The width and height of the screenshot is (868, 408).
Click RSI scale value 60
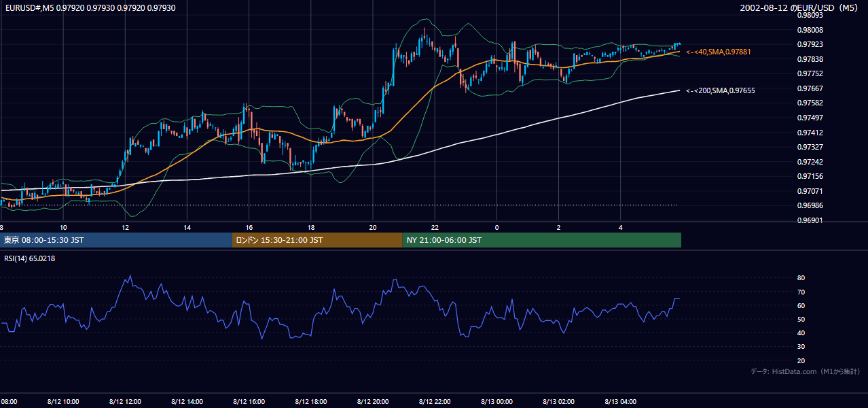(801, 305)
